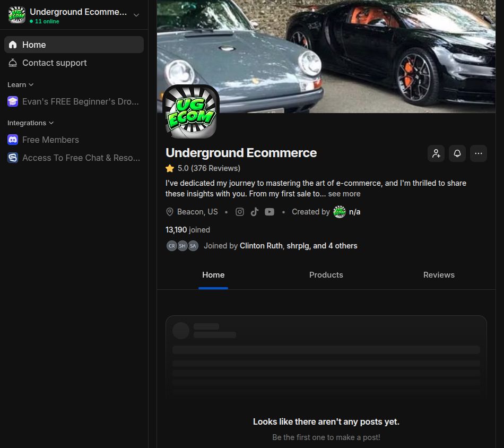Go to Home in the sidebar
Screen dimensions: 504x448
tap(74, 45)
